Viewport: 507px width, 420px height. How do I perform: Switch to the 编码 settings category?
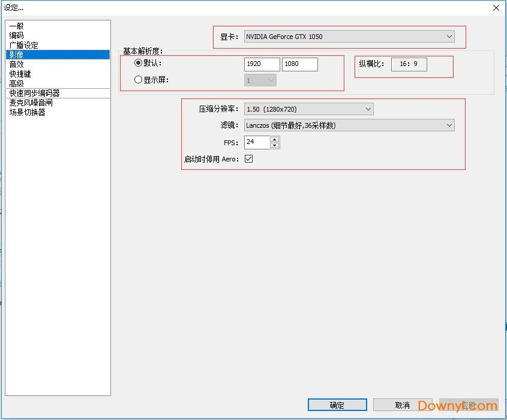pos(17,36)
